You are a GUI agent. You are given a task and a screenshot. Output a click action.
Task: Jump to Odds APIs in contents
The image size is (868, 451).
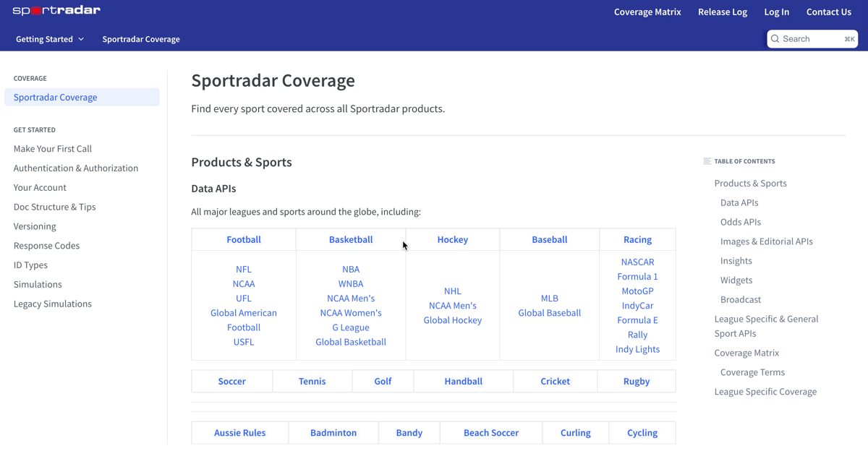(741, 222)
